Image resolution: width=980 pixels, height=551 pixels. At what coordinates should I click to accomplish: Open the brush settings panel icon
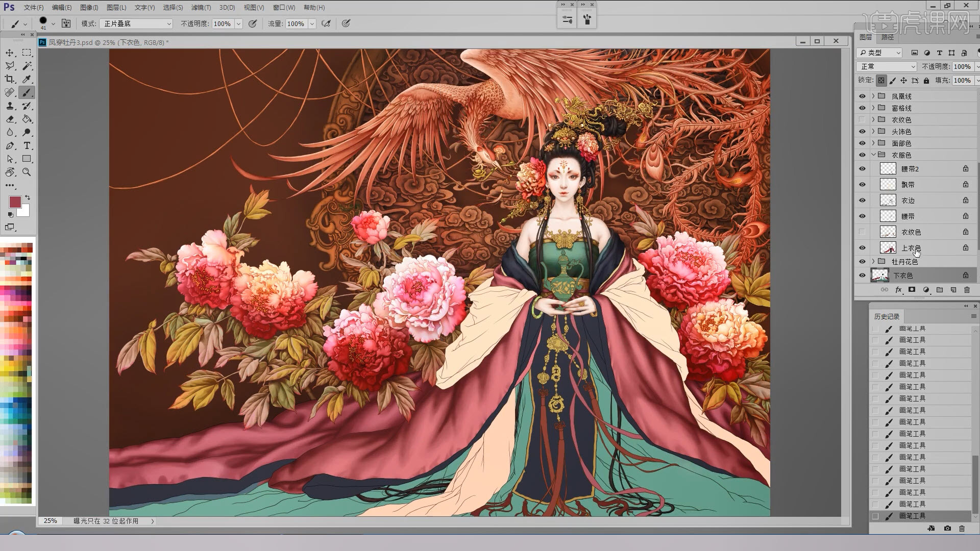point(66,23)
